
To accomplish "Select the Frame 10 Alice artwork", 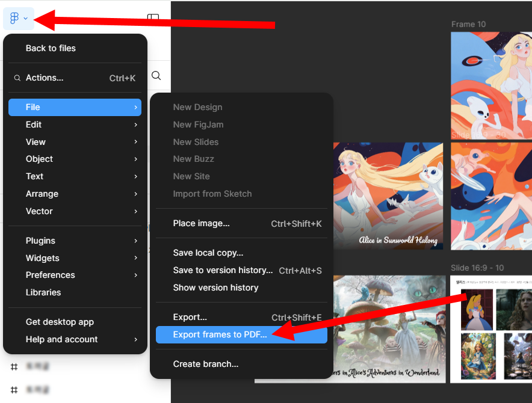I will (491, 85).
